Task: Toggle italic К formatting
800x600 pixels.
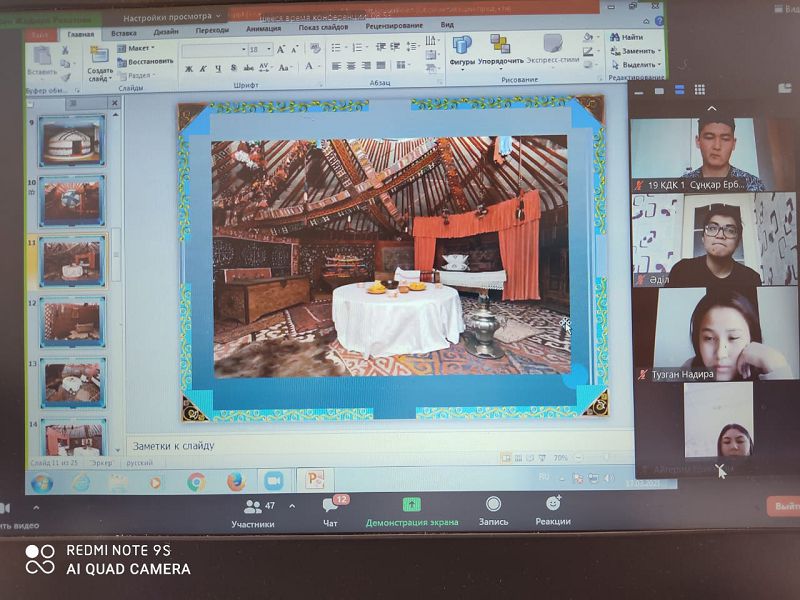Action: point(203,68)
